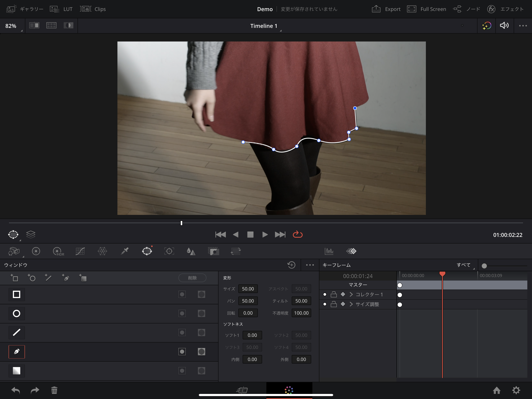Open the Blur and Sharpen palette

pyautogui.click(x=191, y=251)
